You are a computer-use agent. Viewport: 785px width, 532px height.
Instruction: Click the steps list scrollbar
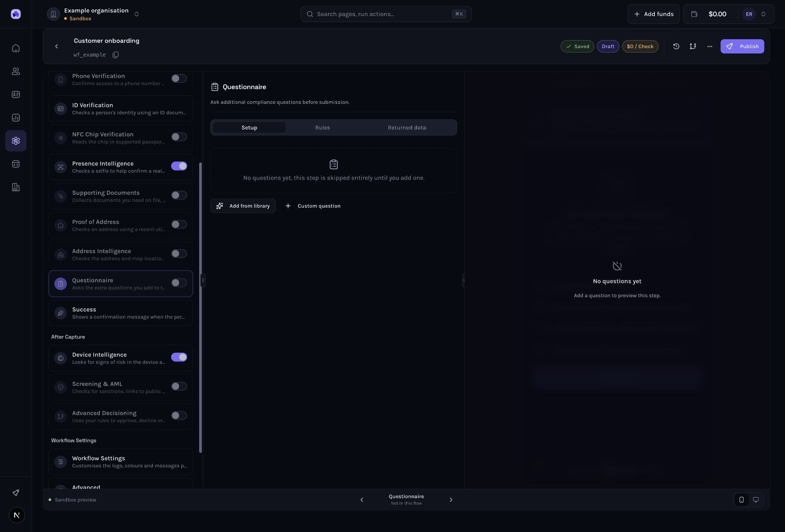(200, 307)
